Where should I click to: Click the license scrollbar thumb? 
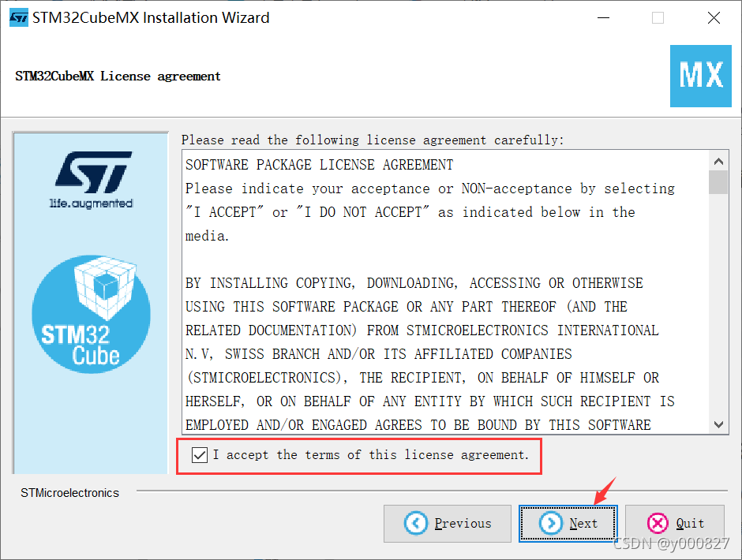718,182
